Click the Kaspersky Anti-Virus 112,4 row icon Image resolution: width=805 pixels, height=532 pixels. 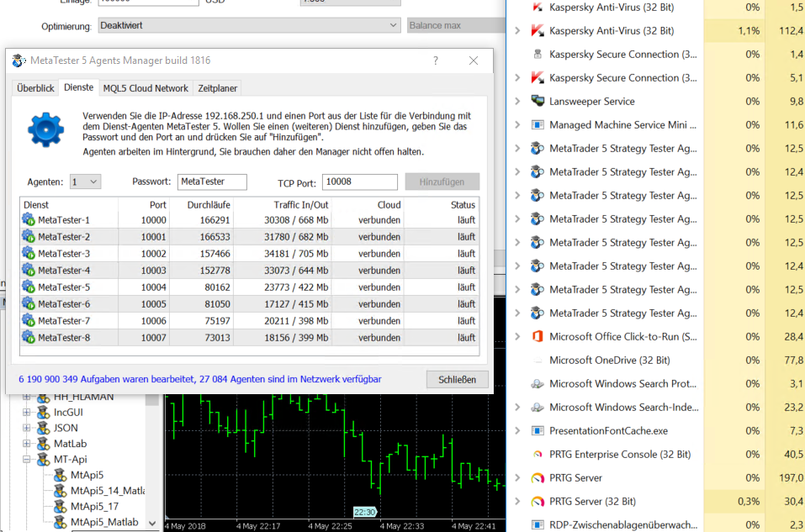[x=538, y=30]
